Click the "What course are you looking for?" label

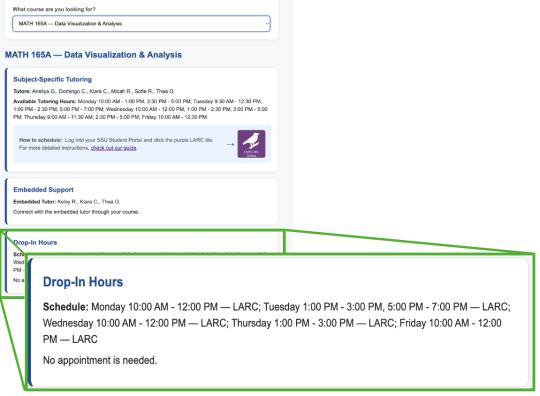[54, 9]
